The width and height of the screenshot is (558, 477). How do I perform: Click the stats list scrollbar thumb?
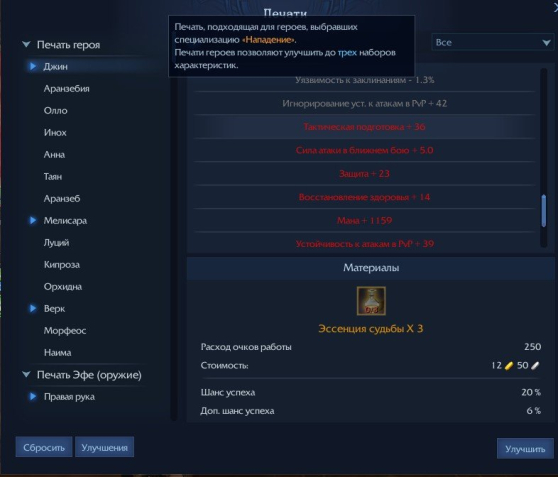(543, 210)
